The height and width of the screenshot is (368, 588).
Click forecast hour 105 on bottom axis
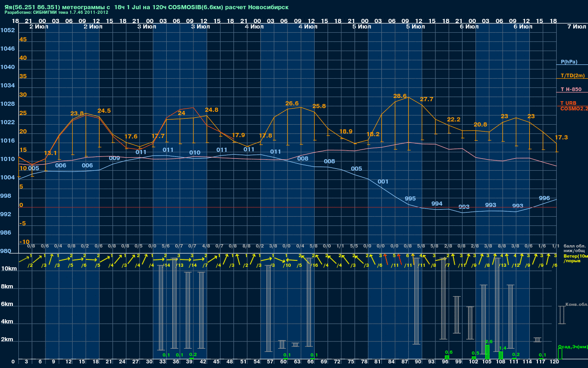487,362
